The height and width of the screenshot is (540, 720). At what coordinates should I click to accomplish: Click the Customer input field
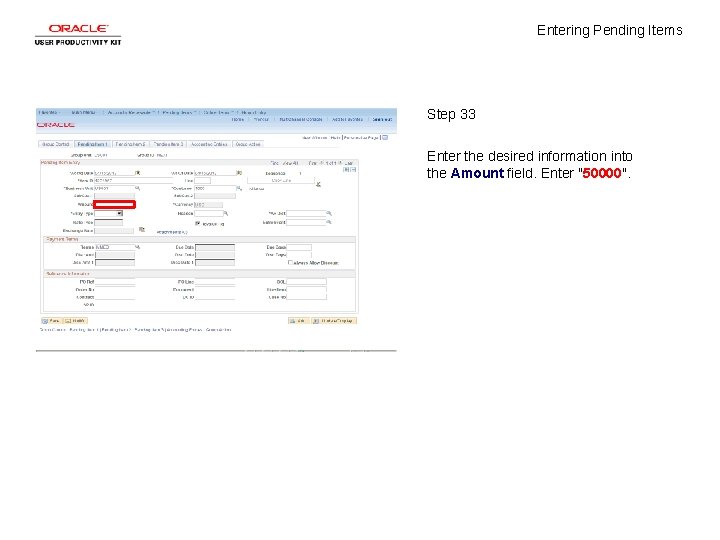[x=215, y=188]
